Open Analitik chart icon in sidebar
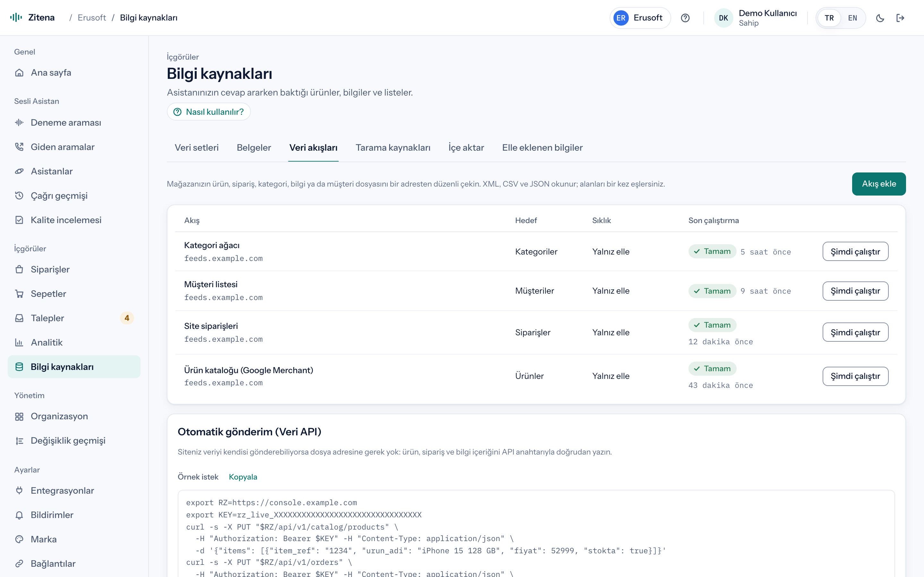This screenshot has height=577, width=924. [x=19, y=342]
